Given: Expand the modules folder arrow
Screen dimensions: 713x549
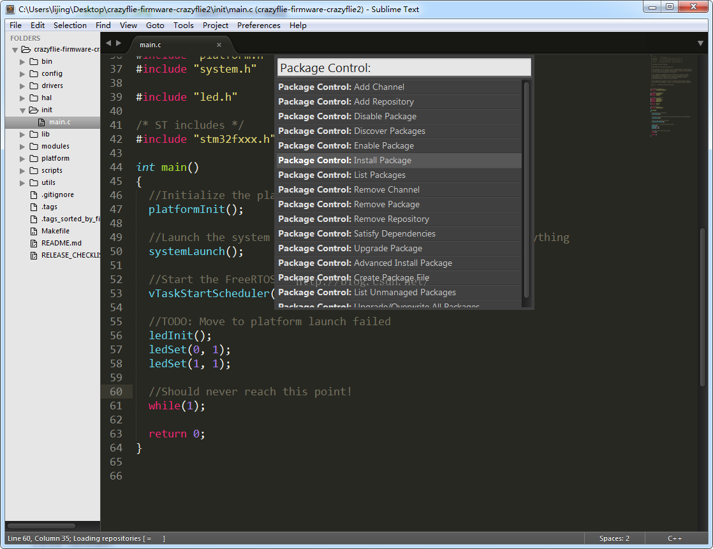Looking at the screenshot, I should pos(22,146).
